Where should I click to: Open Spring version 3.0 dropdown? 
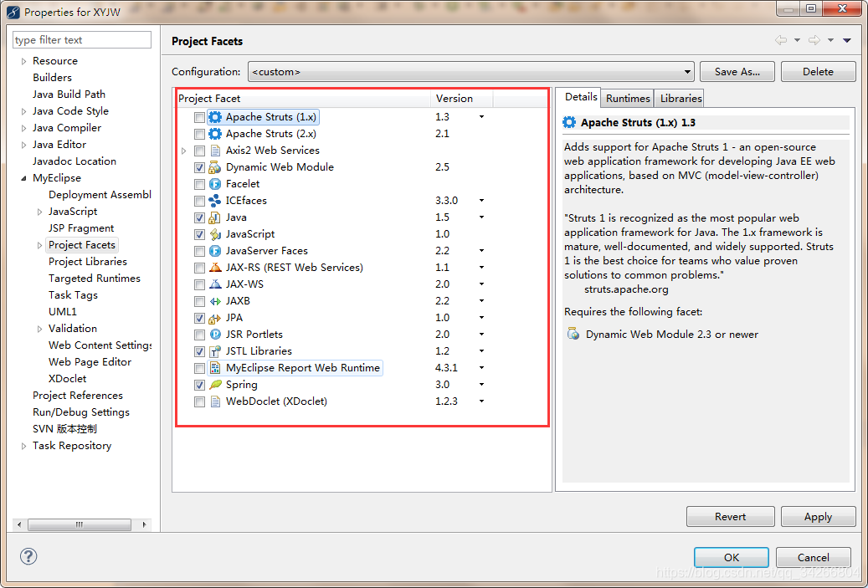[x=481, y=385]
